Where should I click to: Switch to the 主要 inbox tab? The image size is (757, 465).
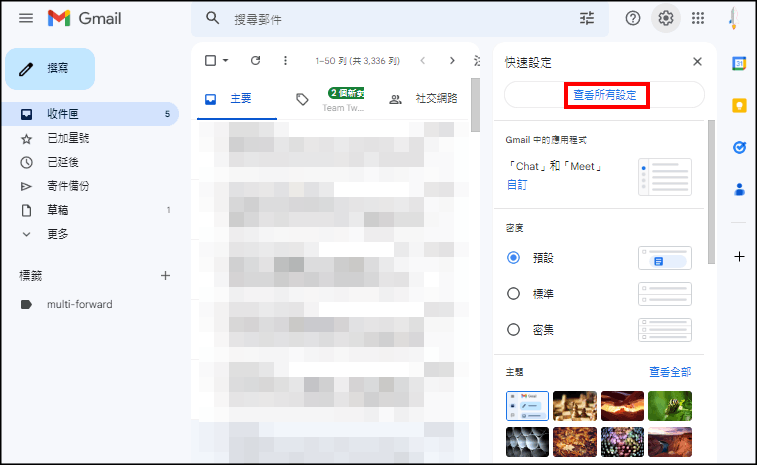click(x=230, y=99)
